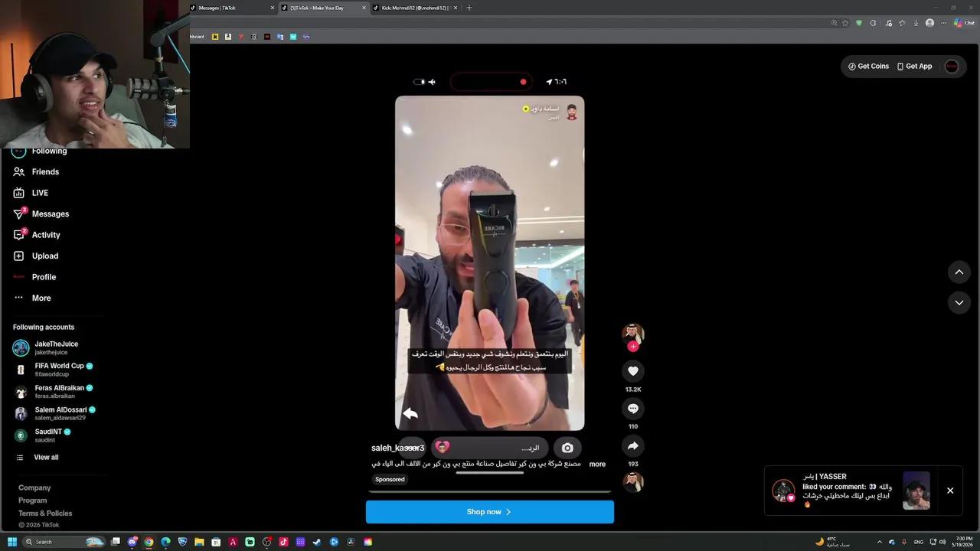The width and height of the screenshot is (980, 551).
Task: Expand the More menu in the sidebar
Action: point(41,298)
